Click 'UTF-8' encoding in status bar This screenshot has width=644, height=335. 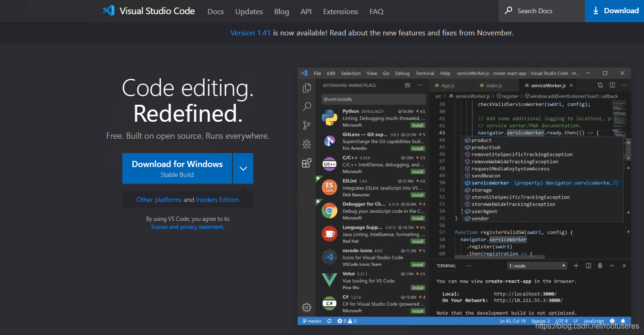tap(562, 321)
